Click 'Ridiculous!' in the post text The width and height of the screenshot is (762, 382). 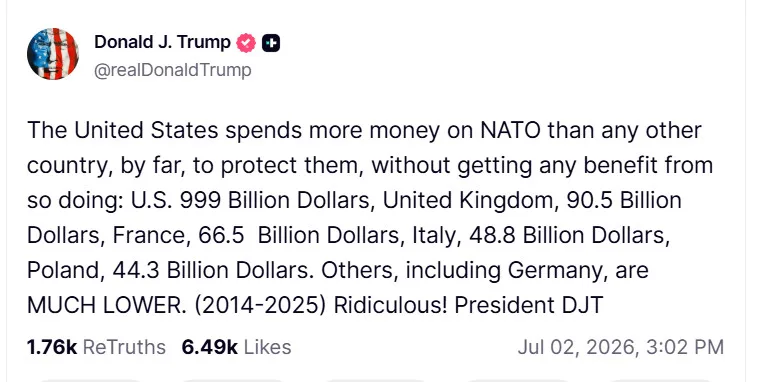click(390, 305)
